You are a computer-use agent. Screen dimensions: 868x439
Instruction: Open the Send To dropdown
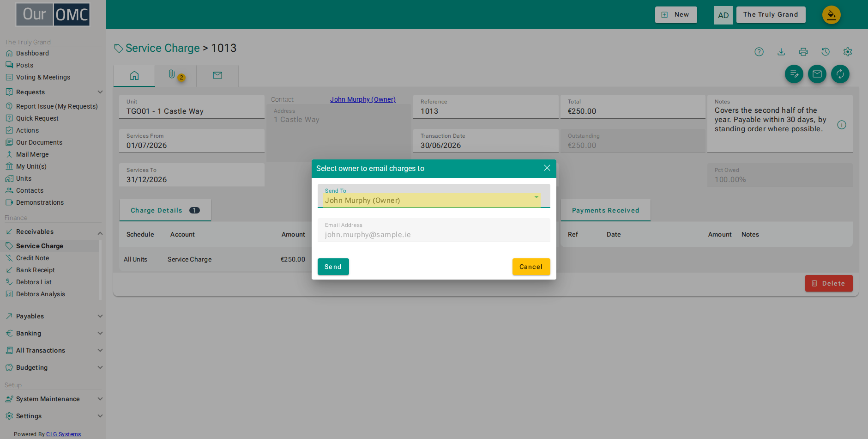434,196
